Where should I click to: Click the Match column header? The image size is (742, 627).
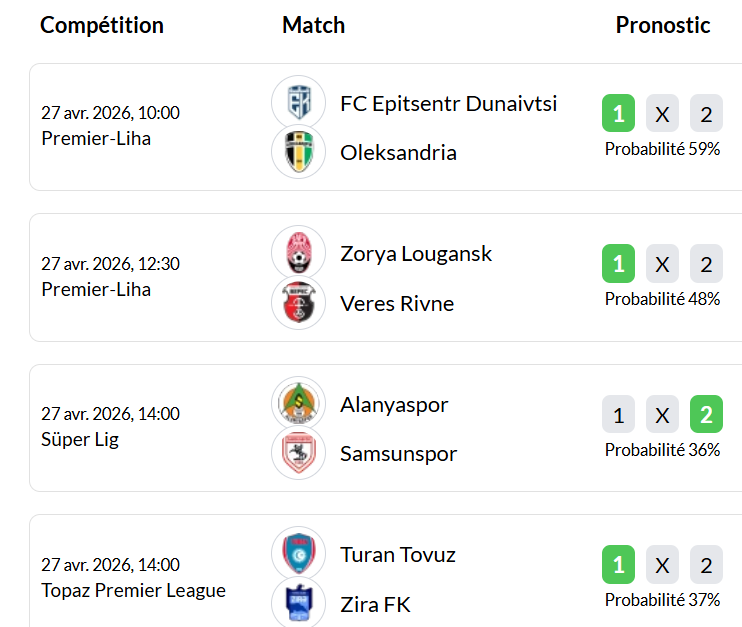313,25
